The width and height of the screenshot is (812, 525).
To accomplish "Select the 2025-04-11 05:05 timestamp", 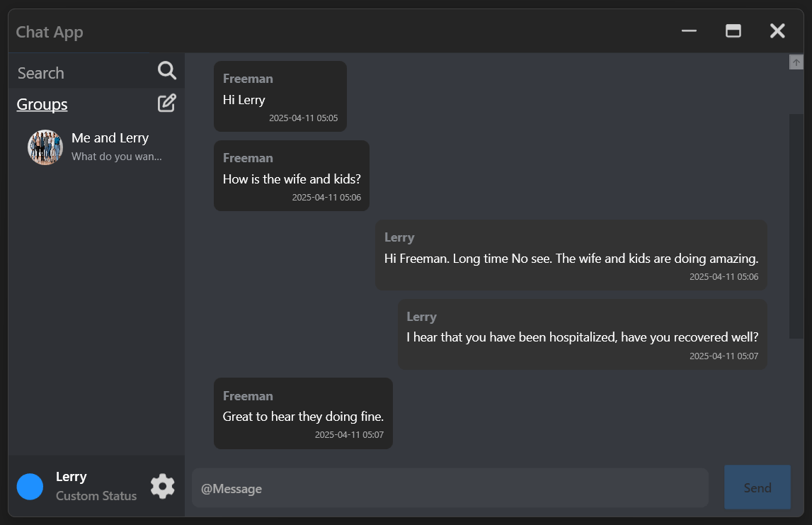I will [304, 118].
